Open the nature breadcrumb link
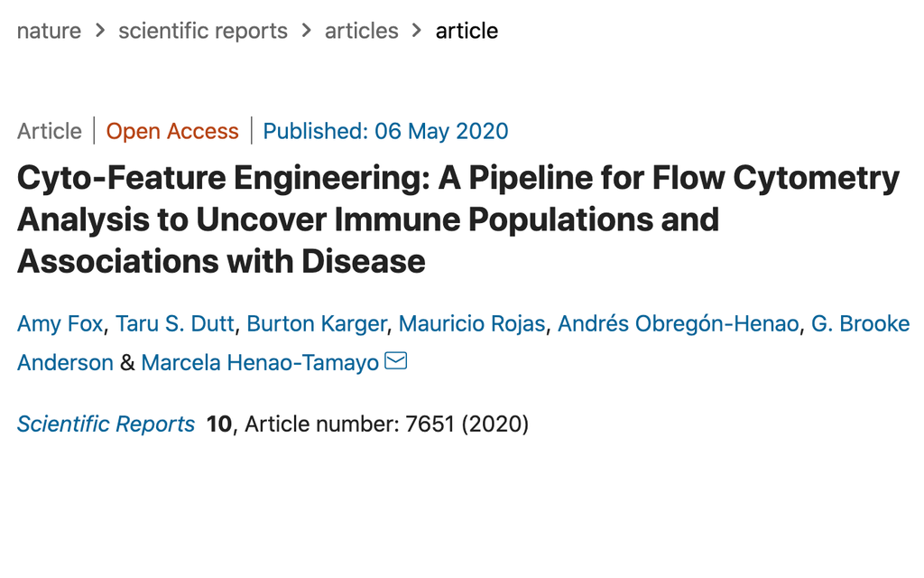This screenshot has width=924, height=578. [49, 31]
